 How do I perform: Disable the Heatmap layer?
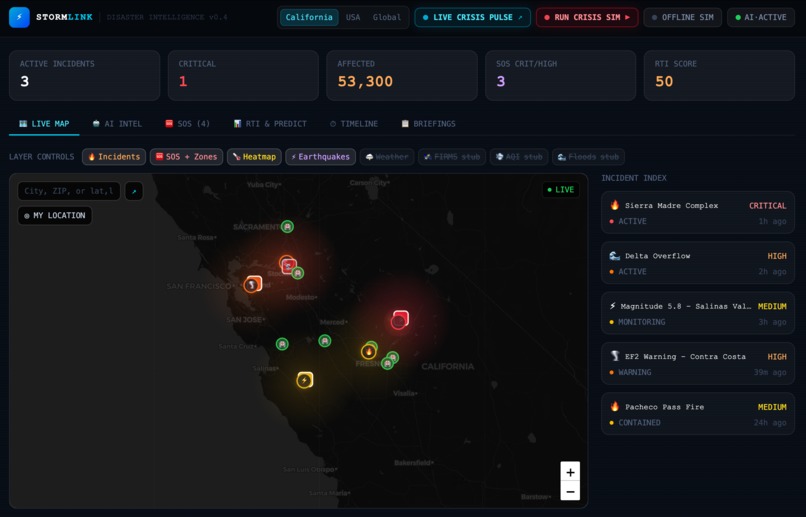tap(254, 157)
